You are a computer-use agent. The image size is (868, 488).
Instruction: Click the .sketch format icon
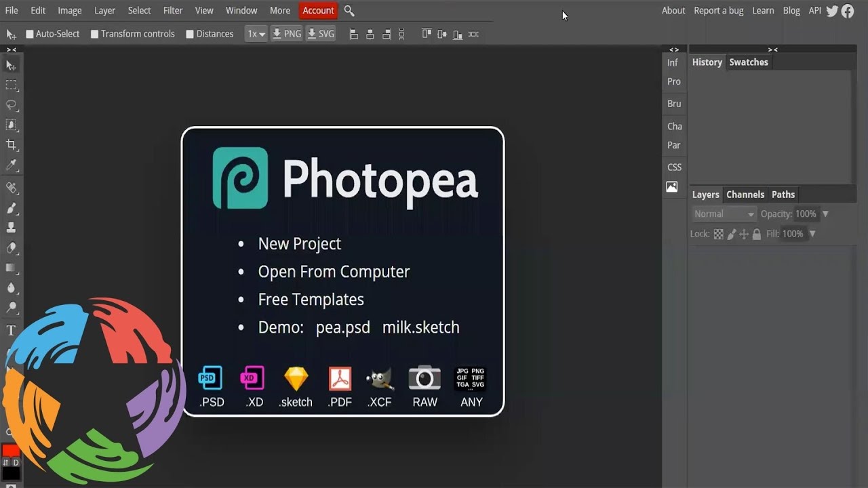296,378
